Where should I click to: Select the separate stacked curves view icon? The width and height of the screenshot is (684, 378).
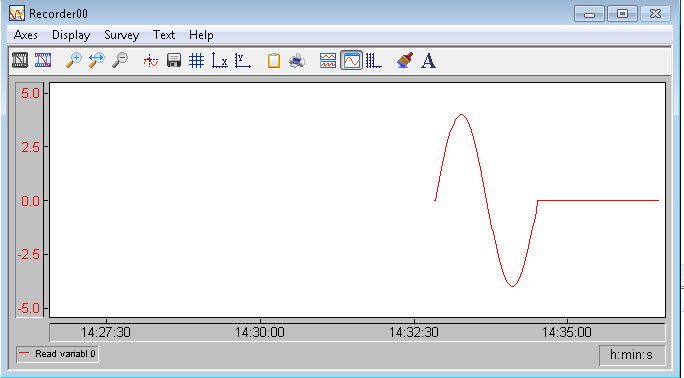click(x=328, y=60)
